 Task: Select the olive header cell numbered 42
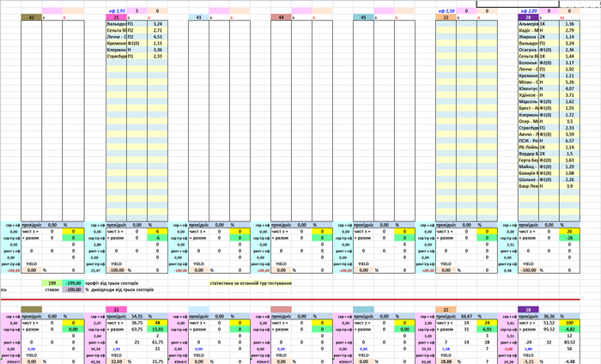tap(32, 17)
